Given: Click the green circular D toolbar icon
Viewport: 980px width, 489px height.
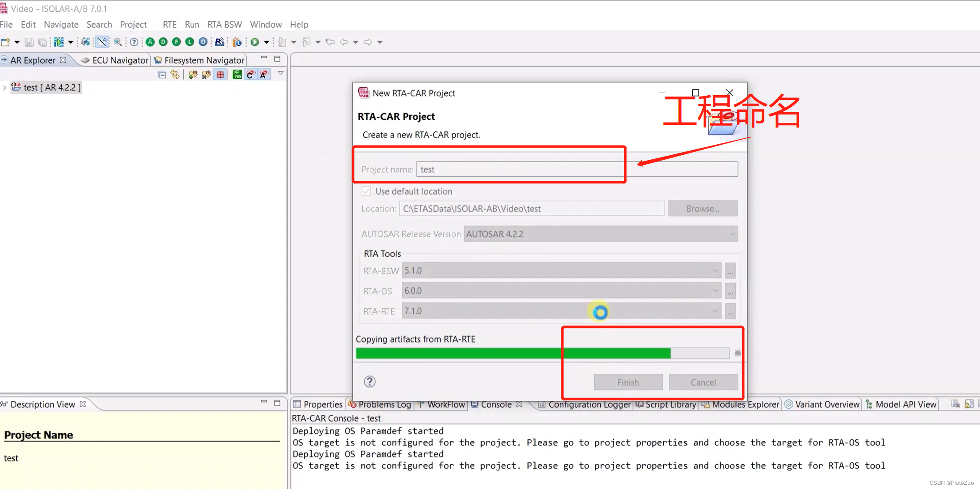Looking at the screenshot, I should (163, 42).
